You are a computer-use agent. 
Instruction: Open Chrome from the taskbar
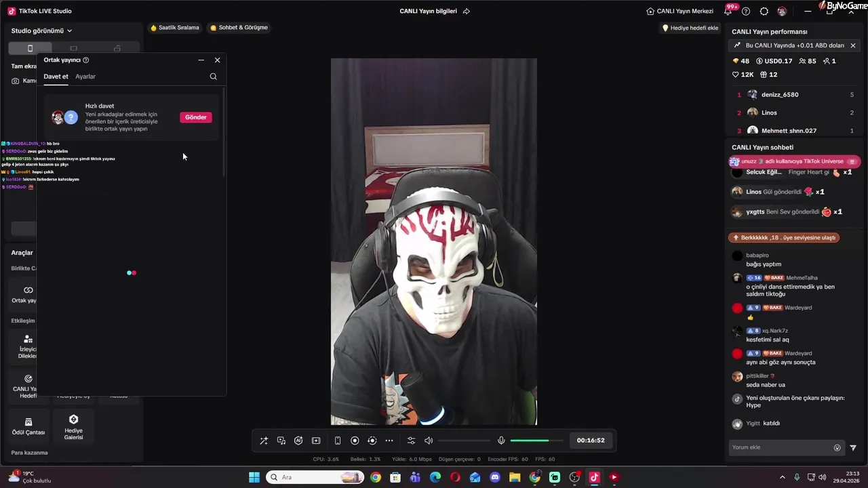[x=376, y=477]
